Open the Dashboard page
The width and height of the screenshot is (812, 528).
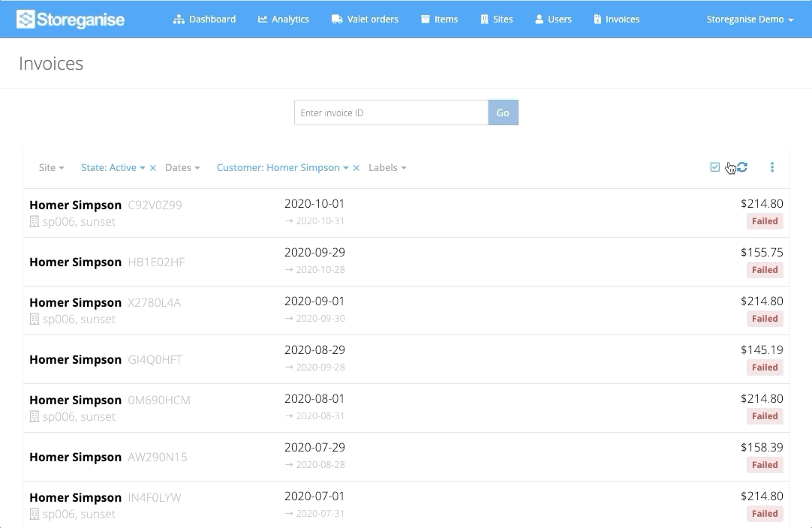click(205, 19)
